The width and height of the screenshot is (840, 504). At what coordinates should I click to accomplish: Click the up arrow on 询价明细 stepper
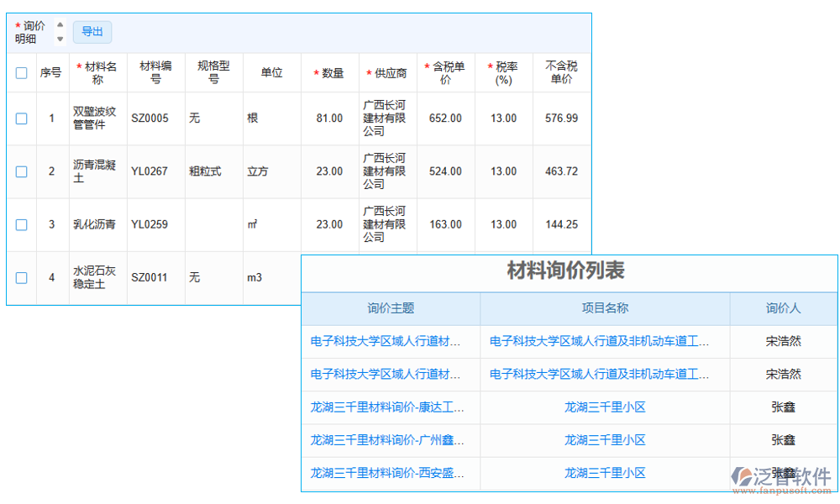coord(59,26)
